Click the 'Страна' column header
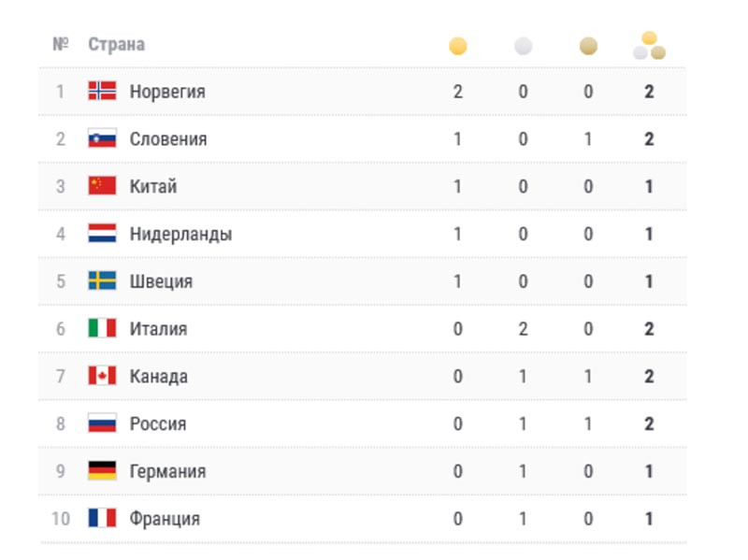 116,45
